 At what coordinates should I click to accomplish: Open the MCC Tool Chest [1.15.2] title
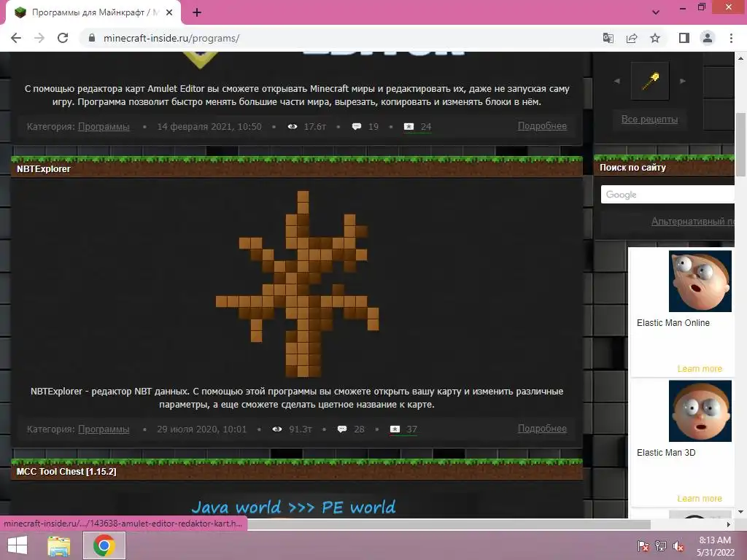click(66, 472)
